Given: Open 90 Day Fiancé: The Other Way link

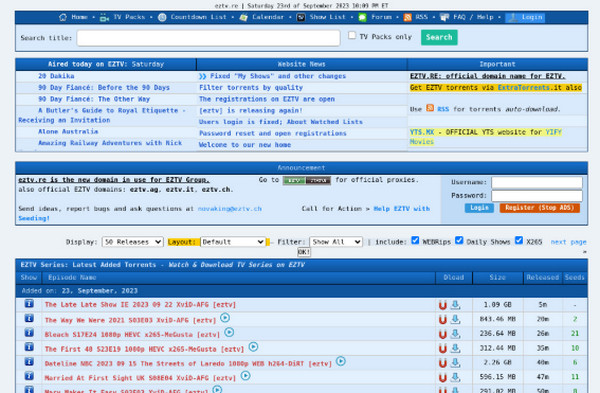Looking at the screenshot, I should [94, 99].
